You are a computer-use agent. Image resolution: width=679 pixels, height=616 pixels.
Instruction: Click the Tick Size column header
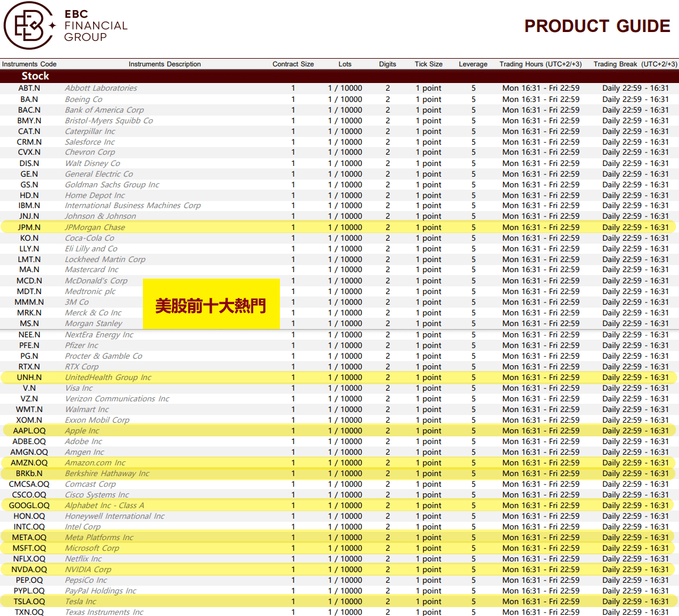coord(429,64)
